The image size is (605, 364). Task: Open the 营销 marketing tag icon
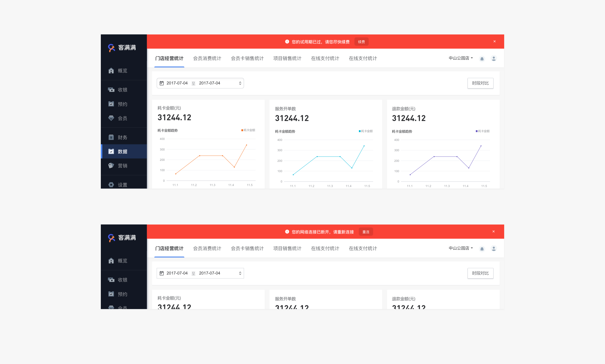click(111, 166)
